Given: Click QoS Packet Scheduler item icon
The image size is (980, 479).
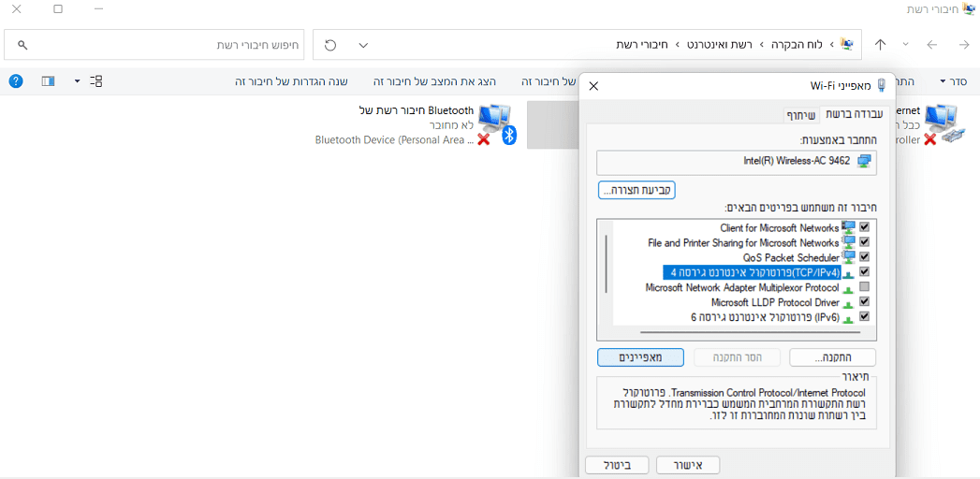Looking at the screenshot, I should 848,257.
